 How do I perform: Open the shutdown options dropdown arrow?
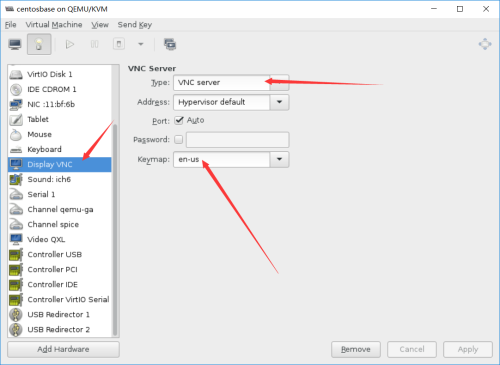(x=141, y=44)
